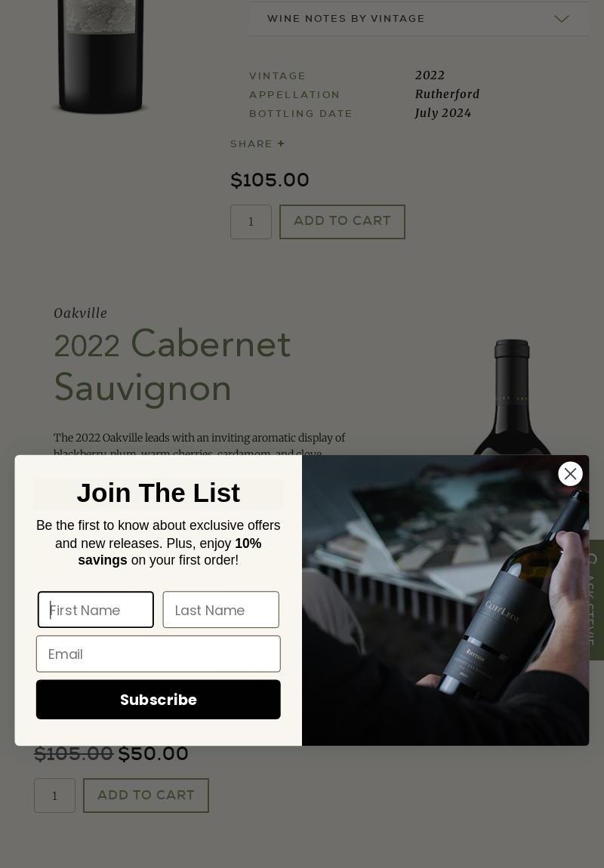604x868 pixels.
Task: Click the Join The List heading
Action: pos(159,493)
